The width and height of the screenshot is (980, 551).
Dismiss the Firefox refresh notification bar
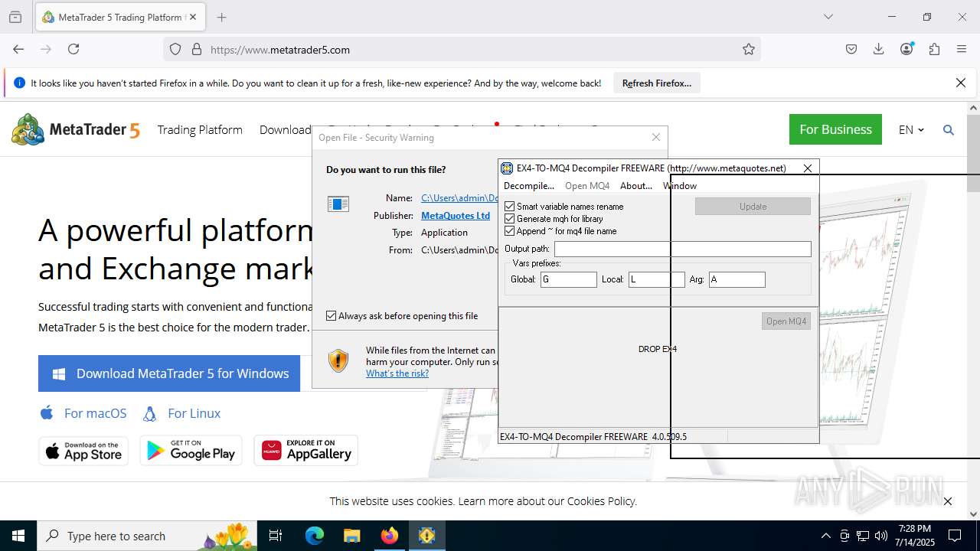pyautogui.click(x=961, y=83)
